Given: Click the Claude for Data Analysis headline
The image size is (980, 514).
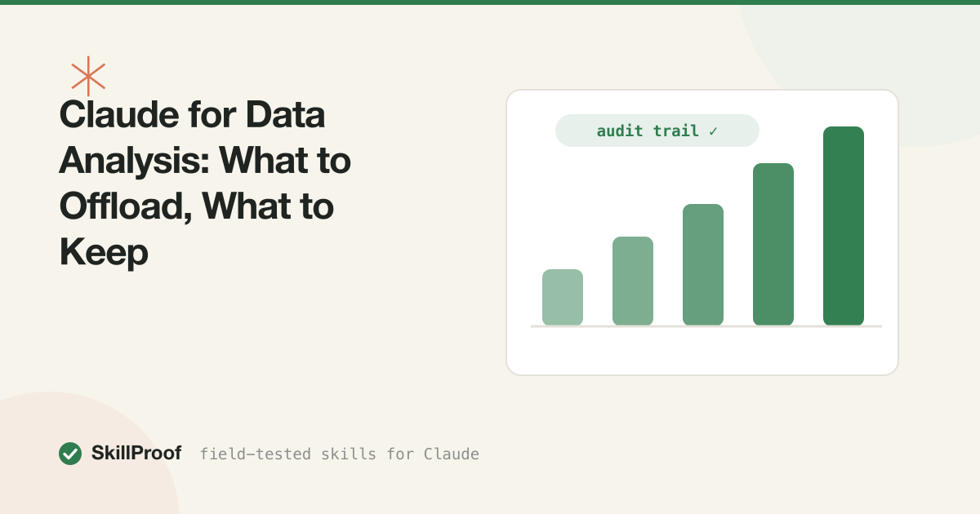Looking at the screenshot, I should pyautogui.click(x=205, y=184).
